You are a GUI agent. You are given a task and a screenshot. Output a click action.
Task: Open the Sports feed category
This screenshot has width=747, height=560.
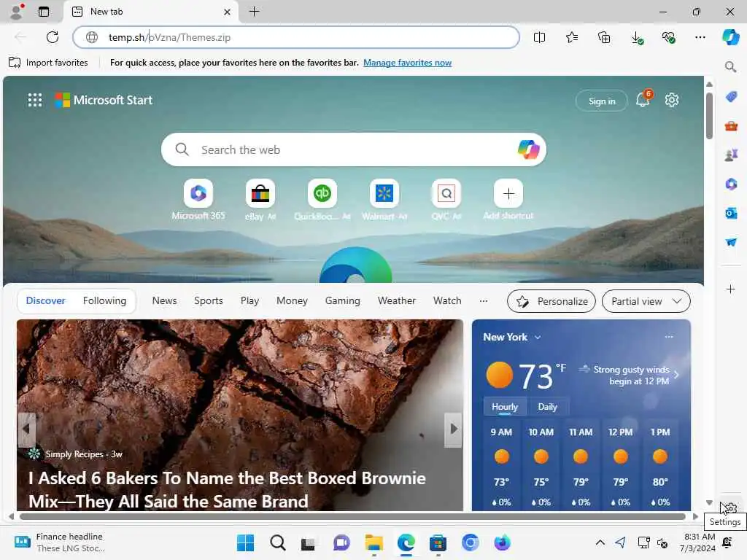[x=208, y=301]
